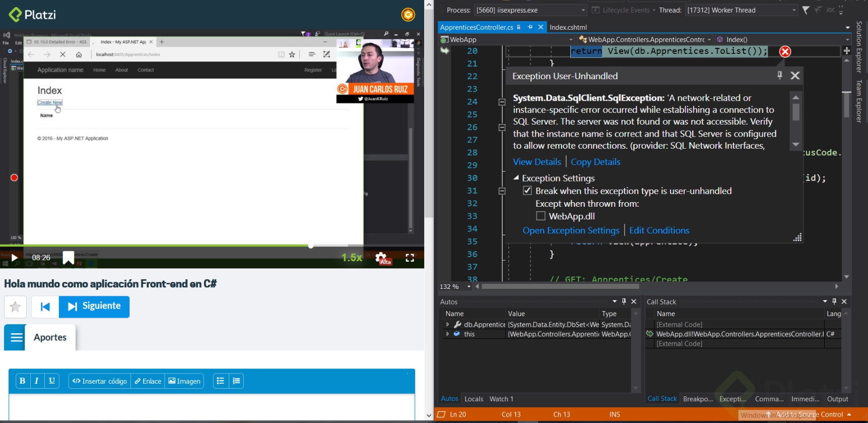
Task: Seek using the video progress bar handle
Action: coord(311,246)
